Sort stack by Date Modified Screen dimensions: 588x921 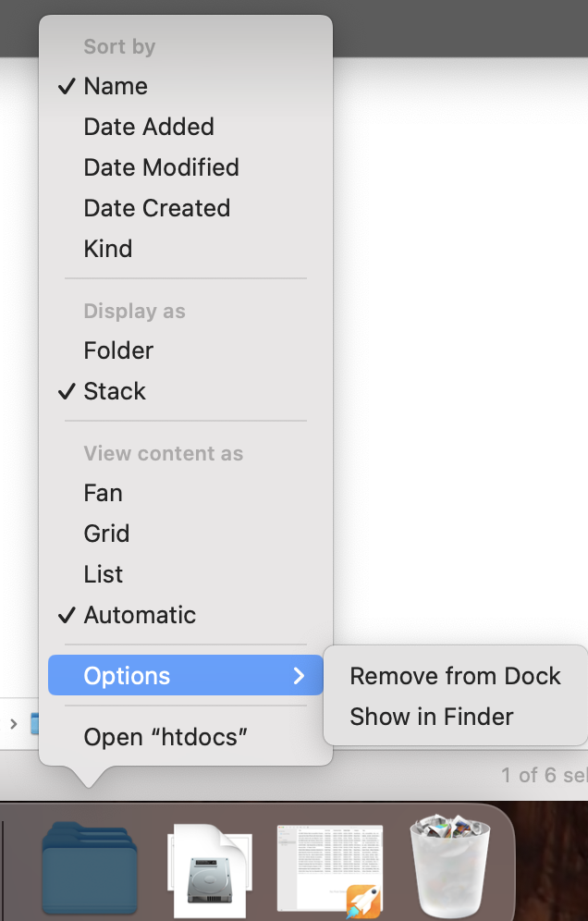pos(161,167)
